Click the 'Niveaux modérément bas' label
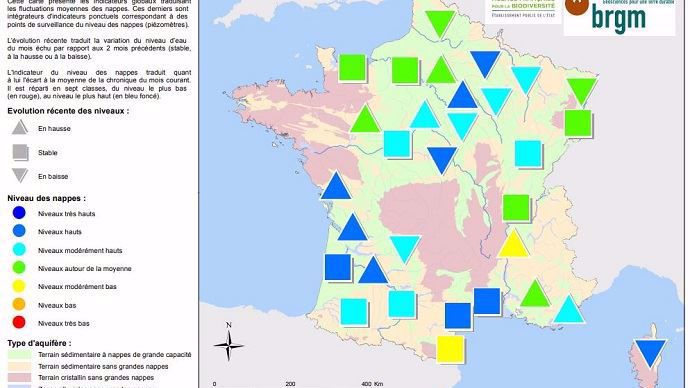 coord(77,286)
